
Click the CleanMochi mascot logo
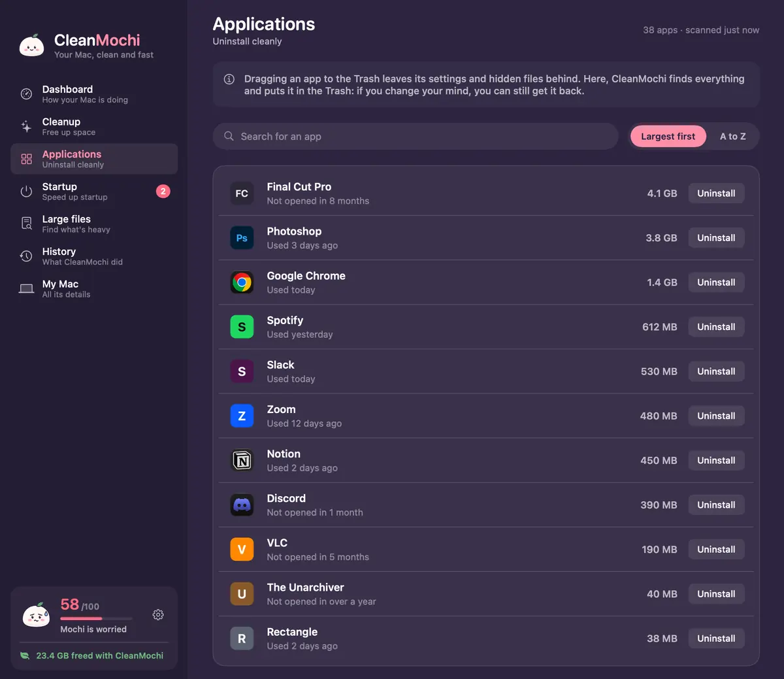pyautogui.click(x=31, y=46)
